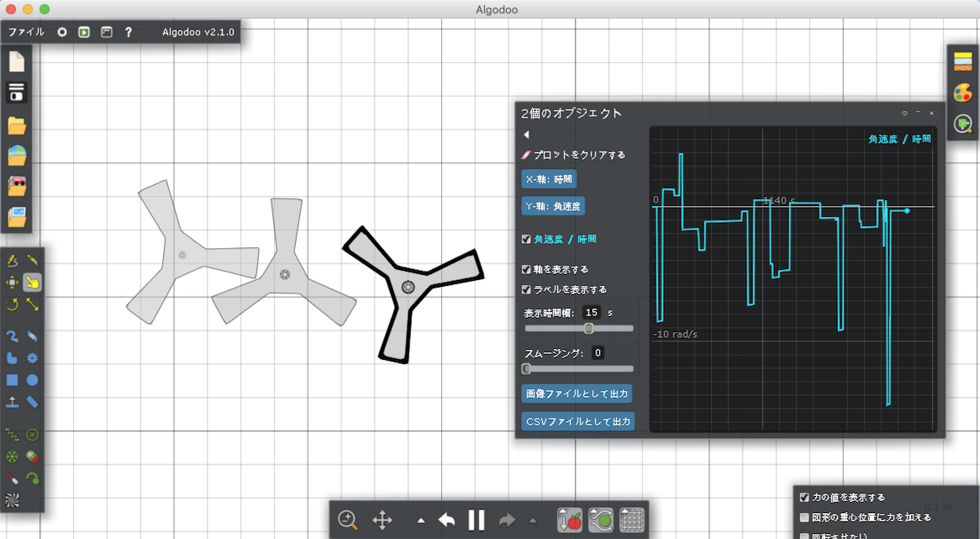The width and height of the screenshot is (980, 539).
Task: Click the CSVファイルとして出力 button
Action: click(577, 420)
